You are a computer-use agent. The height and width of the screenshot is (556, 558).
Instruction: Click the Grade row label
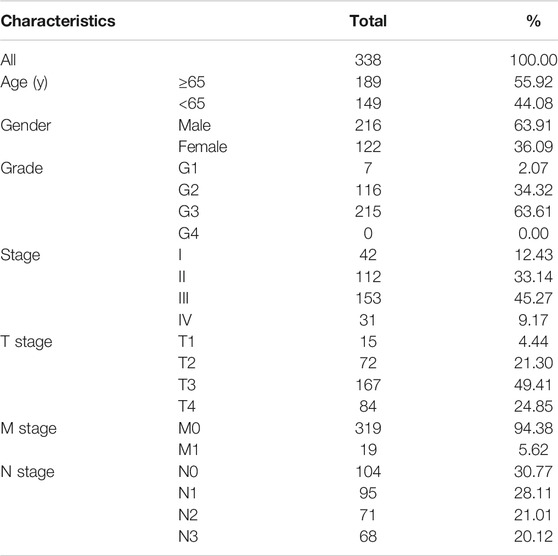pyautogui.click(x=22, y=168)
